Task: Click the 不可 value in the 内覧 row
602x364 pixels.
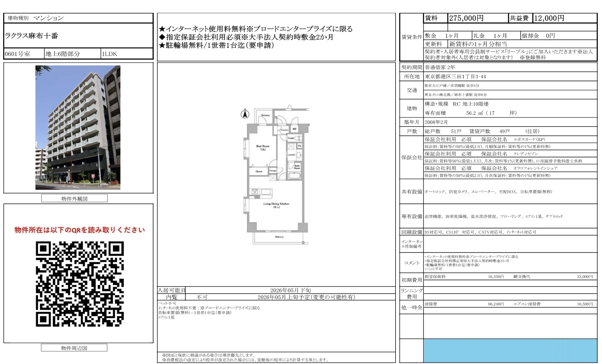Action: (x=201, y=297)
